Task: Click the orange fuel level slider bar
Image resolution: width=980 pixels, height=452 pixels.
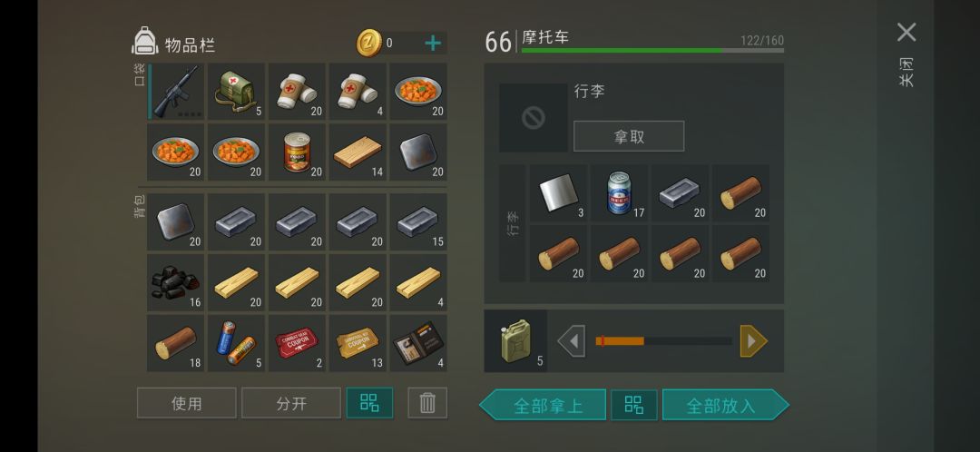Action: [x=663, y=341]
